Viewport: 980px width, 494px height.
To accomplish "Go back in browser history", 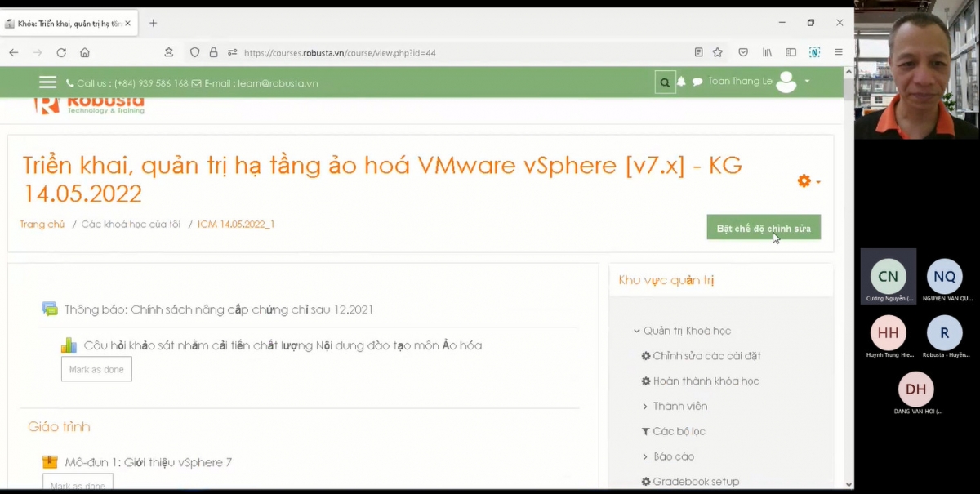I will [14, 52].
